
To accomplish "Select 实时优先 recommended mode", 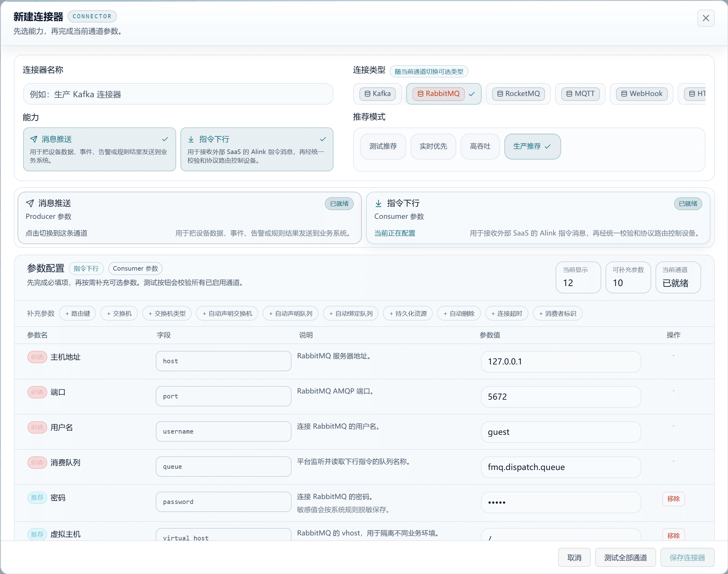I will [433, 146].
